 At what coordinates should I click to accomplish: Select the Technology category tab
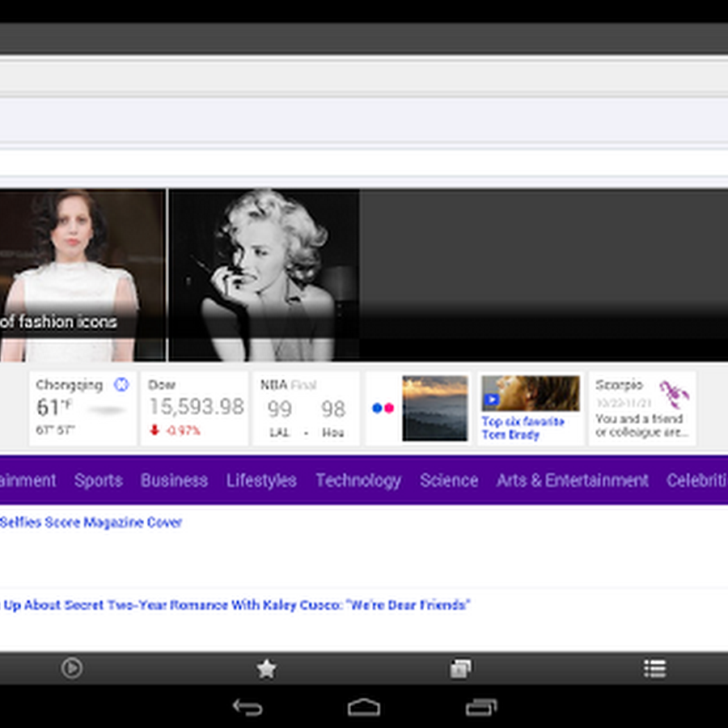pyautogui.click(x=358, y=480)
